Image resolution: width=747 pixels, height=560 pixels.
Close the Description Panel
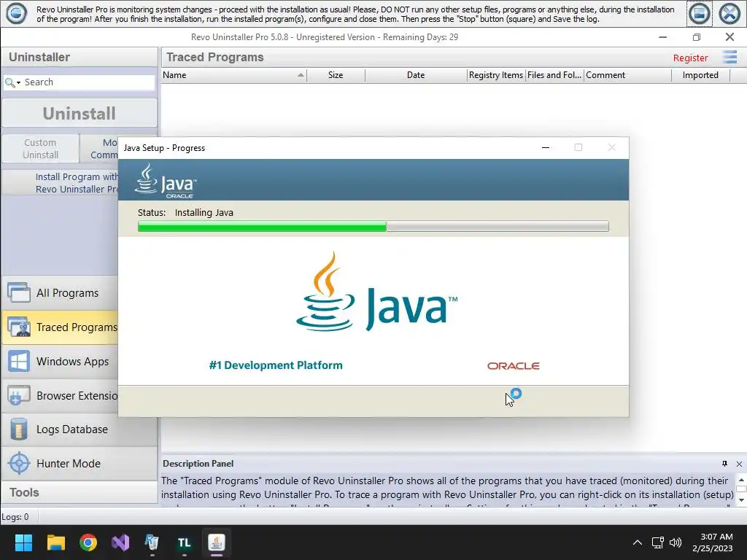pyautogui.click(x=739, y=464)
